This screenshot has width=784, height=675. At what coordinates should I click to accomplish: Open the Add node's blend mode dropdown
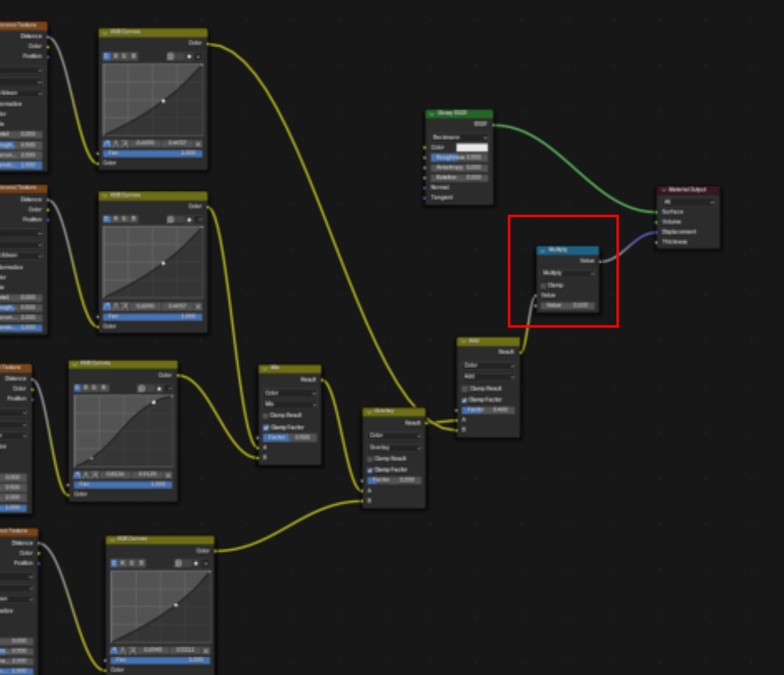pos(489,376)
